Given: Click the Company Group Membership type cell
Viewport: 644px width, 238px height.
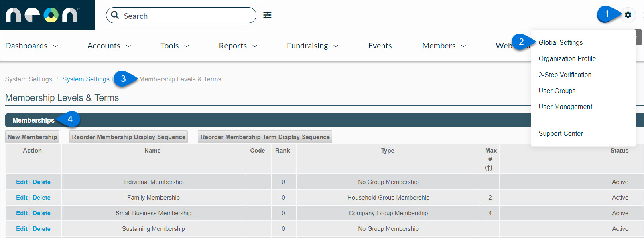Looking at the screenshot, I should point(388,213).
